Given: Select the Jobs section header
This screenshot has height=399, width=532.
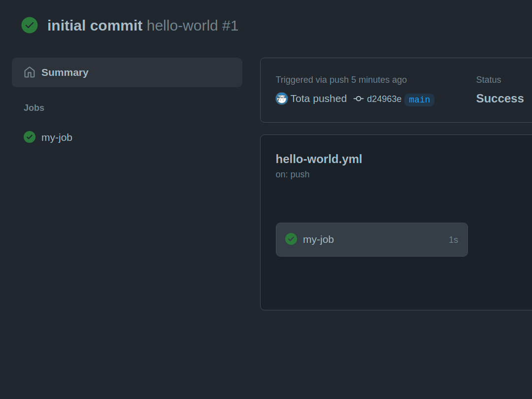Looking at the screenshot, I should [x=33, y=108].
